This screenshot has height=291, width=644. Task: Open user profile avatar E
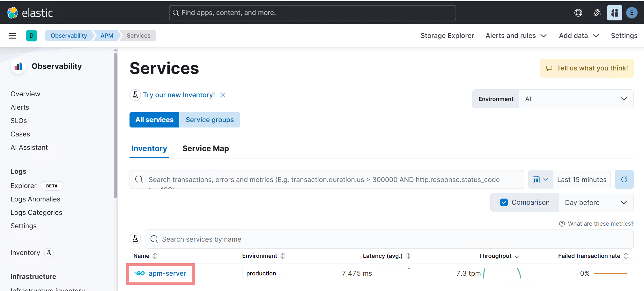tap(632, 13)
